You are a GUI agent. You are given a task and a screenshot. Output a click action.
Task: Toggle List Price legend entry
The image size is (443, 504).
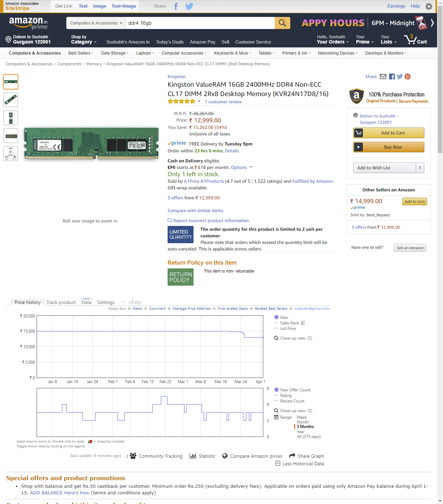click(285, 329)
